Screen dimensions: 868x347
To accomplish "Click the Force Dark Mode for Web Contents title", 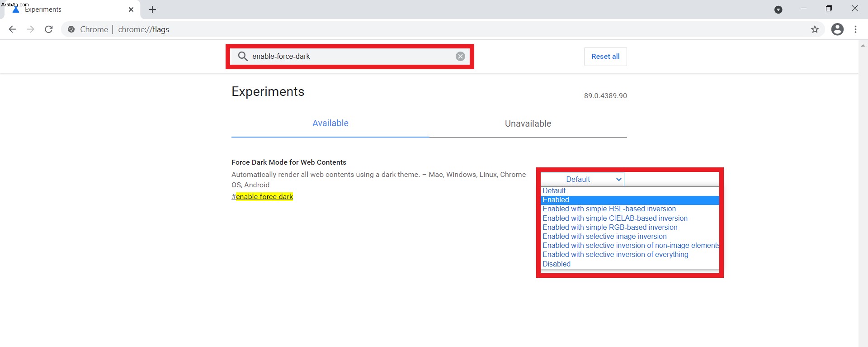I will tap(289, 162).
